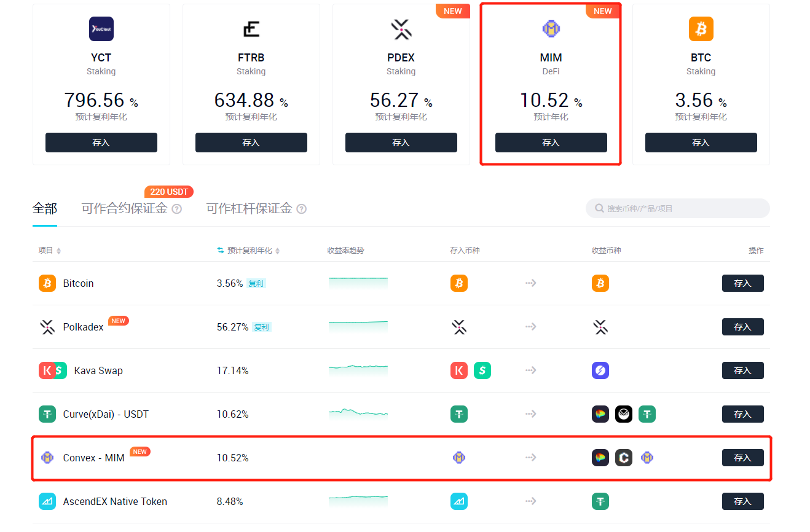Click the black-and-white circular reward icon in Curve(xDai) row

pyautogui.click(x=624, y=414)
